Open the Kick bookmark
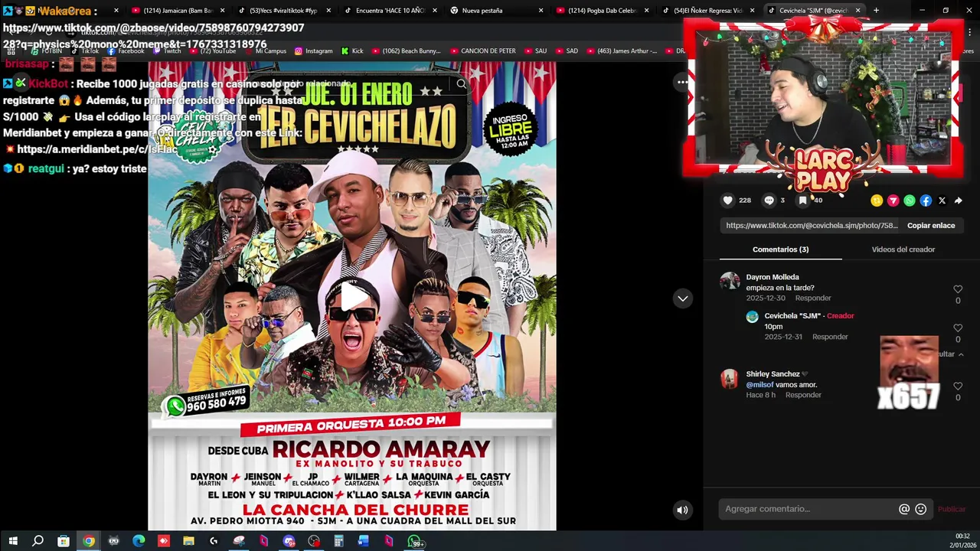The width and height of the screenshot is (980, 551). (x=352, y=51)
